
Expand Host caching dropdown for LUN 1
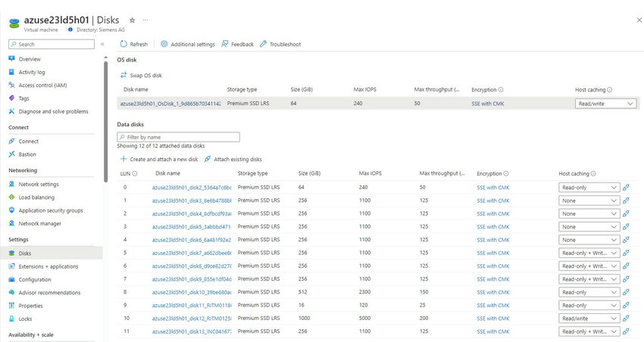589,201
